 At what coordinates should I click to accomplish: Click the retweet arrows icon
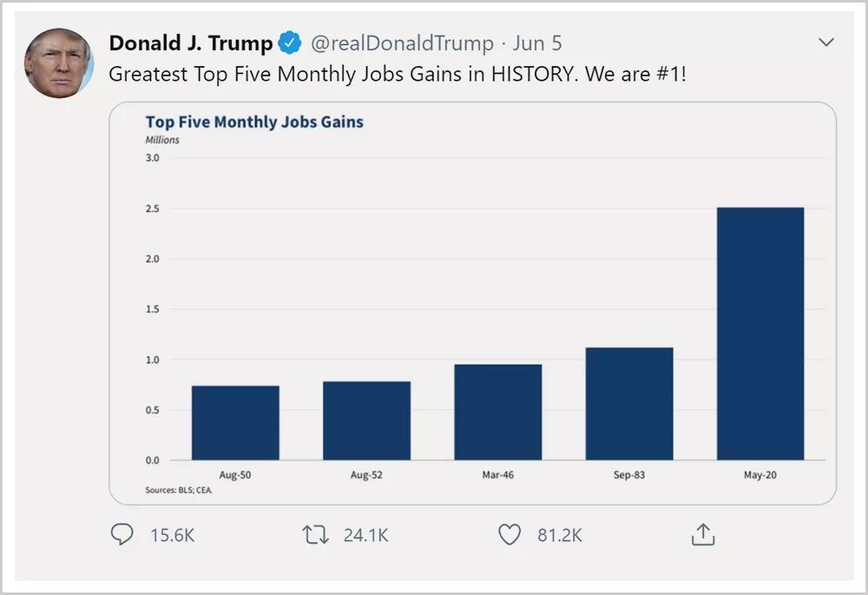pos(316,534)
